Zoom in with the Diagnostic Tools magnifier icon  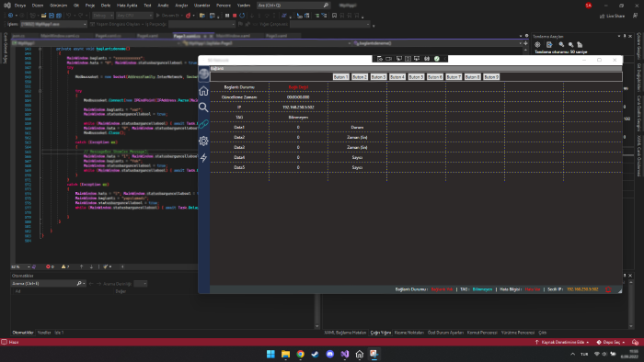[561, 45]
